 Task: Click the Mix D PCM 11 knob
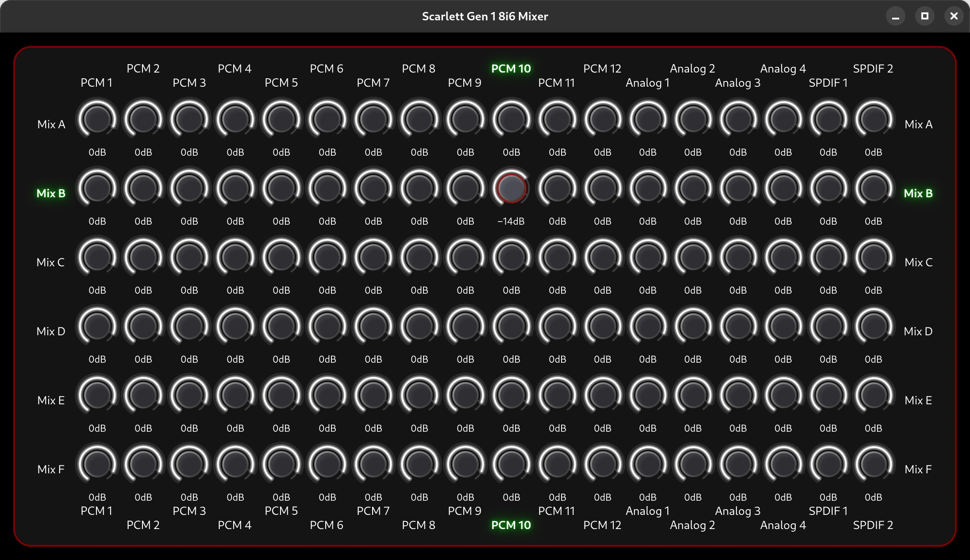tap(558, 326)
